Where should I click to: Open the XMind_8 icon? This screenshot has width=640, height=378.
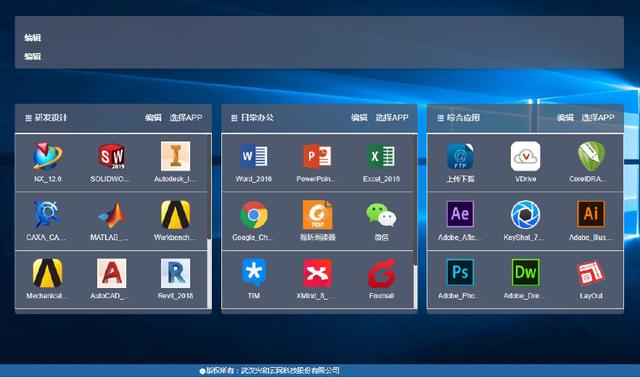pyautogui.click(x=318, y=273)
